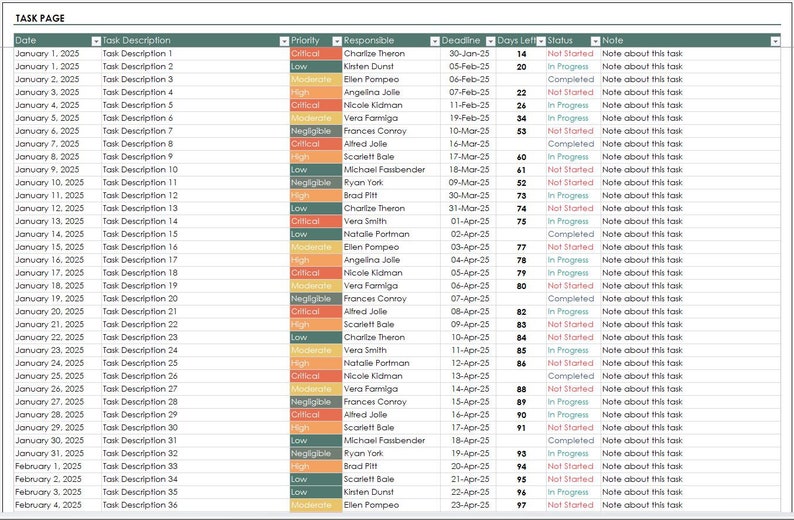The width and height of the screenshot is (794, 520).
Task: Select the deadline cell '23-Apr-25'
Action: point(468,505)
